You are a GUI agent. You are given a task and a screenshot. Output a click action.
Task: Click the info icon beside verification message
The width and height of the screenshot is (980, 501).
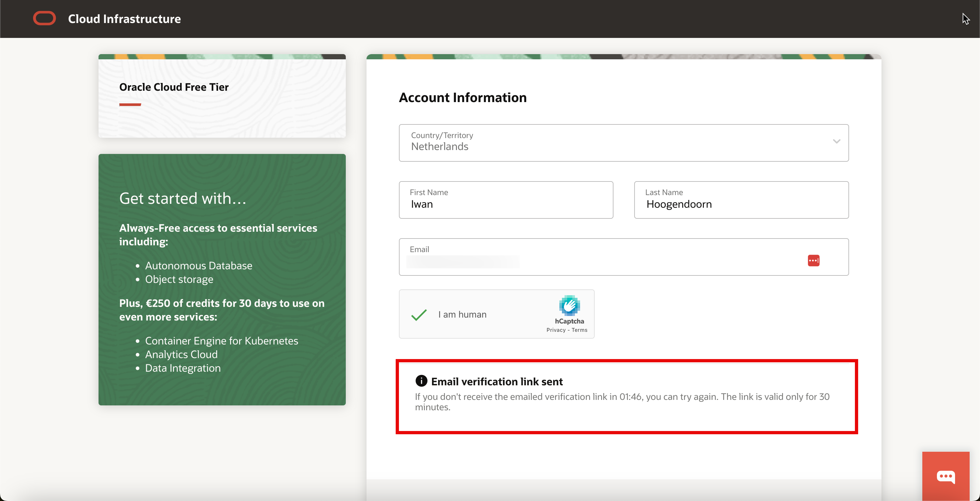tap(421, 381)
